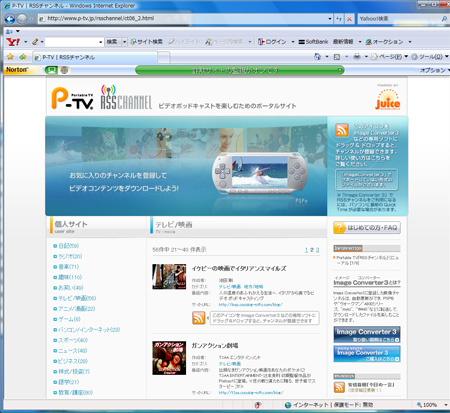The image size is (450, 413).
Task: Click the ガンアクション劇場 thumbnail image
Action: [x=169, y=358]
